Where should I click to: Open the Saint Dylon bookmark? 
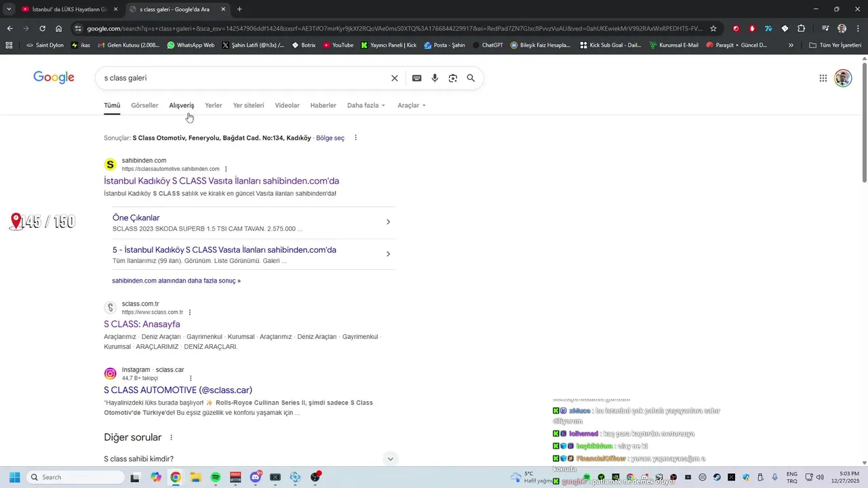(x=45, y=45)
